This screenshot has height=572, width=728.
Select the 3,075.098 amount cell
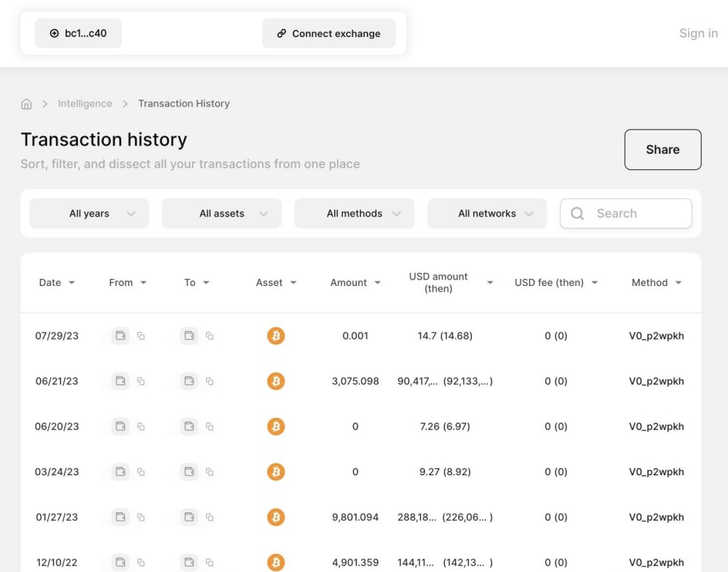pyautogui.click(x=355, y=381)
